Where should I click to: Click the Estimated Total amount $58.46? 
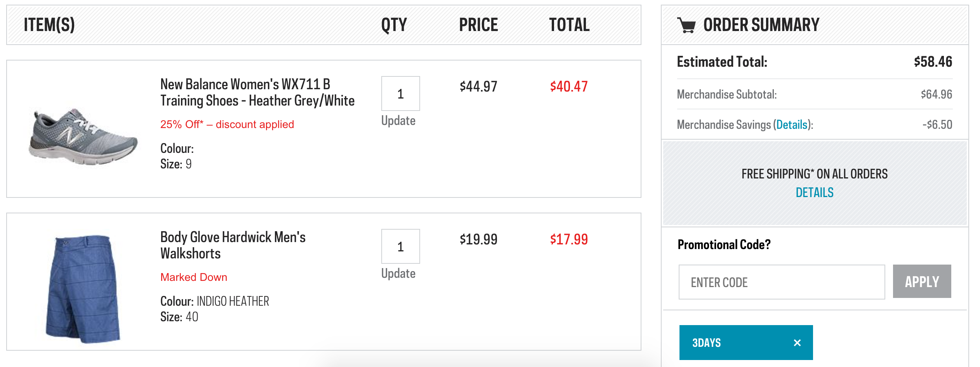(x=933, y=62)
